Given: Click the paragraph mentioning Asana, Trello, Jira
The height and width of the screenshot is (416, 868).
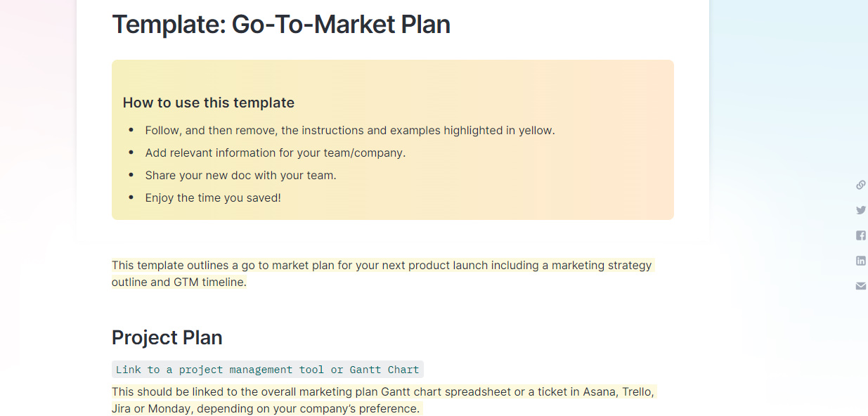Looking at the screenshot, I should click(x=383, y=392).
